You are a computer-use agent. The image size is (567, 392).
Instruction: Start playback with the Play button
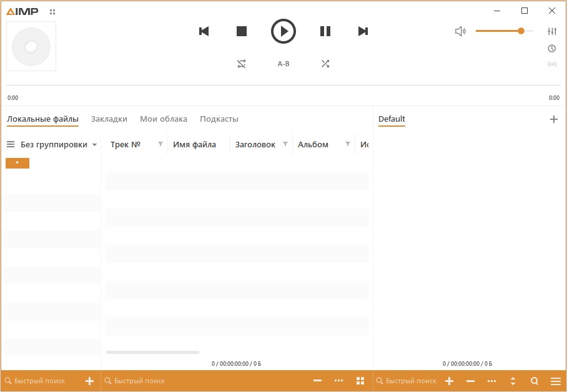(283, 31)
